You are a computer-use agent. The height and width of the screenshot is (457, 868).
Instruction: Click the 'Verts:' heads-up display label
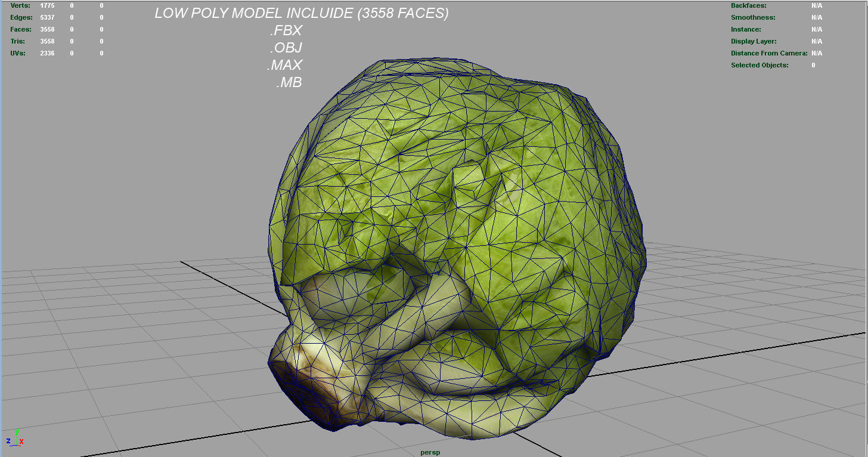[20, 5]
